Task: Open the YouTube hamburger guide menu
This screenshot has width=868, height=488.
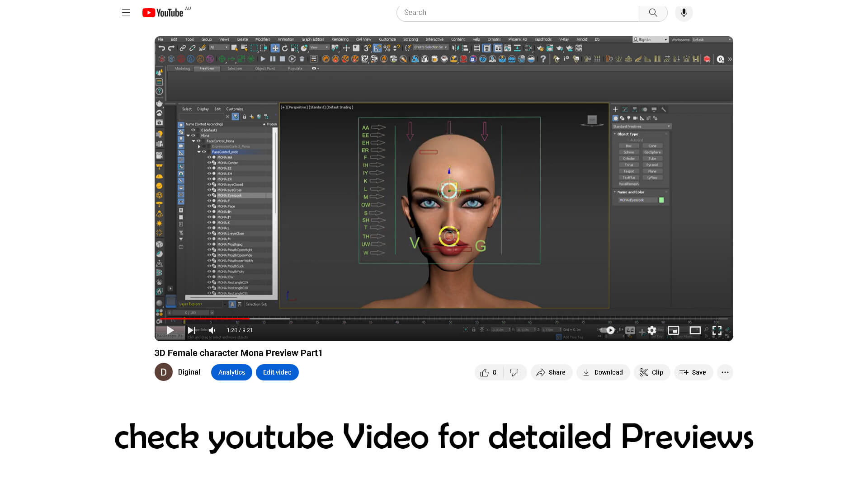Action: pos(126,13)
